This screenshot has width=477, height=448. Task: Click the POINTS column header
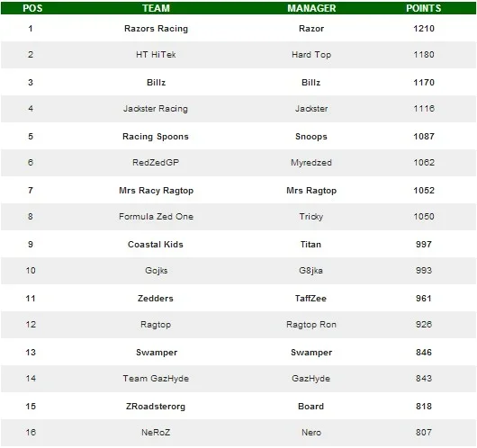pyautogui.click(x=424, y=8)
